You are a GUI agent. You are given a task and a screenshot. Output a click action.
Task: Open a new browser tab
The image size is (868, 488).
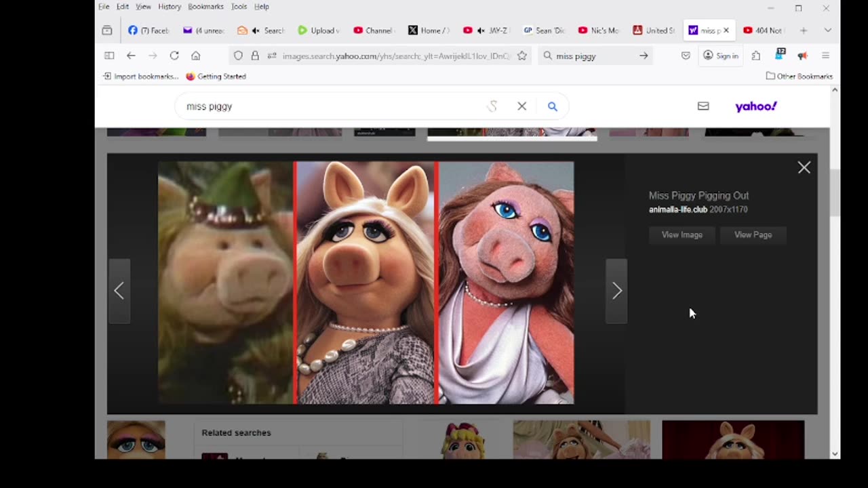click(x=804, y=30)
